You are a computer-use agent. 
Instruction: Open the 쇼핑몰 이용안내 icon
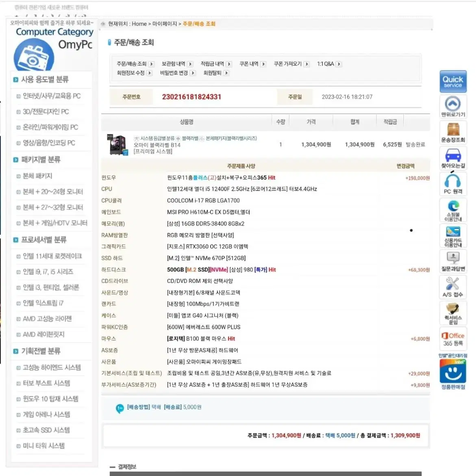[x=453, y=210]
